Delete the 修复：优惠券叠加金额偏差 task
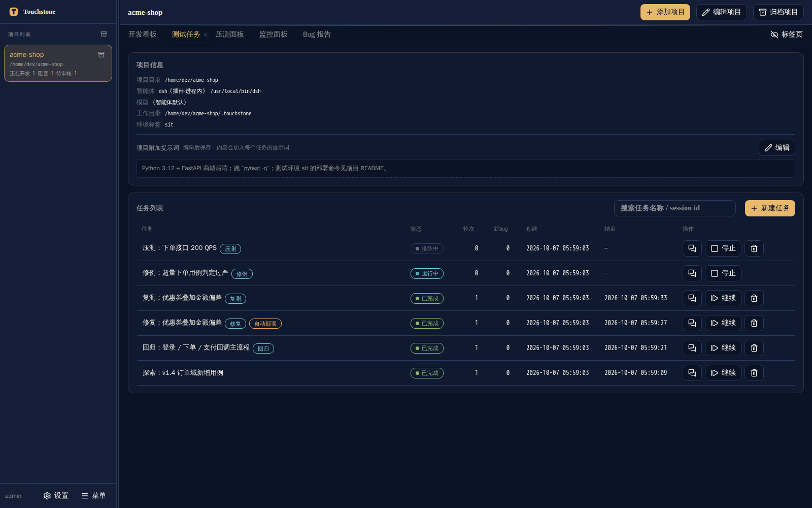Viewport: 812px width, 508px height. (754, 323)
